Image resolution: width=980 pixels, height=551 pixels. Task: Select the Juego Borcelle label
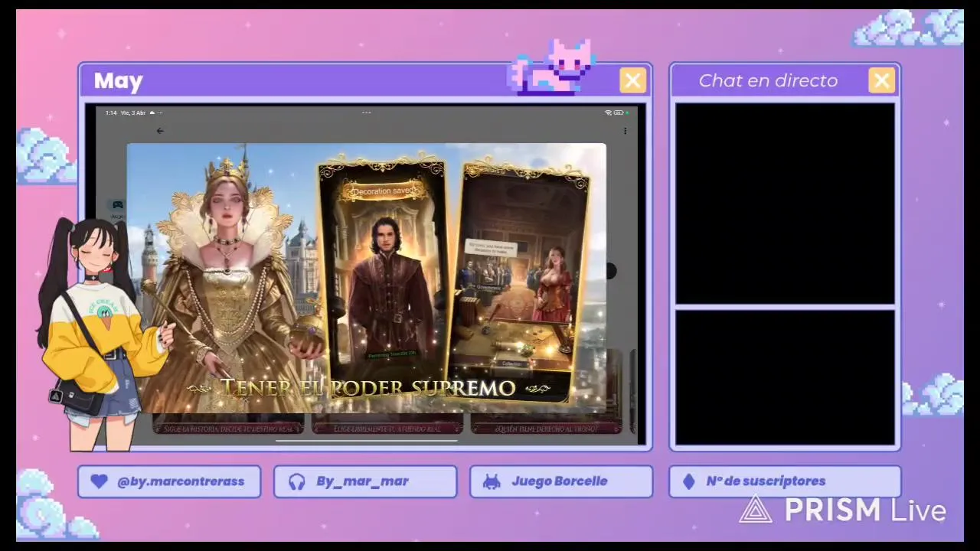560,481
